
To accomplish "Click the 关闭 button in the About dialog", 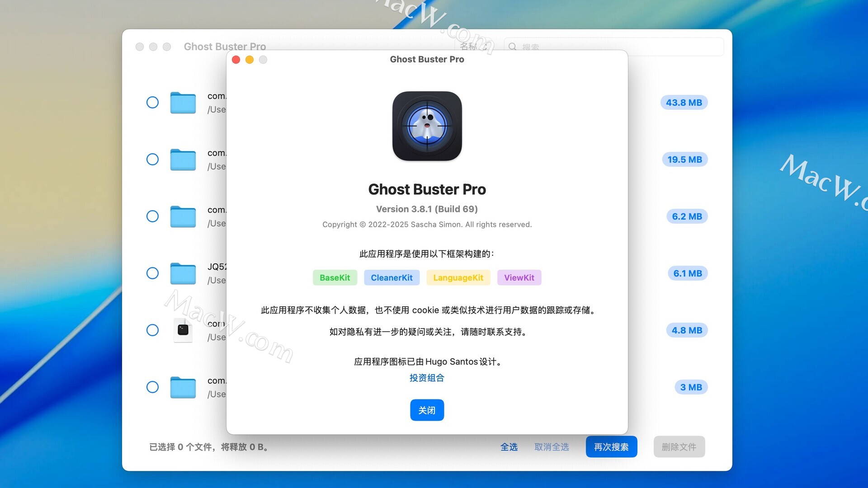I will point(427,410).
